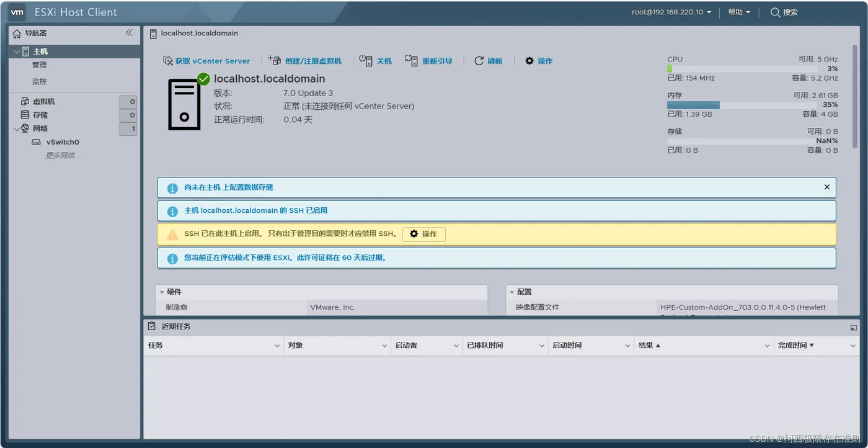
Task: Click the 关机 shut down button
Action: (376, 61)
